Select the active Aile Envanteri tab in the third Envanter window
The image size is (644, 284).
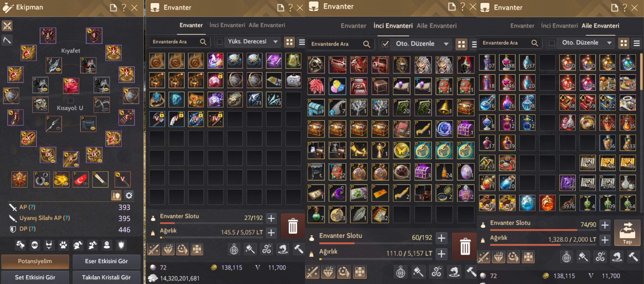[x=600, y=26]
